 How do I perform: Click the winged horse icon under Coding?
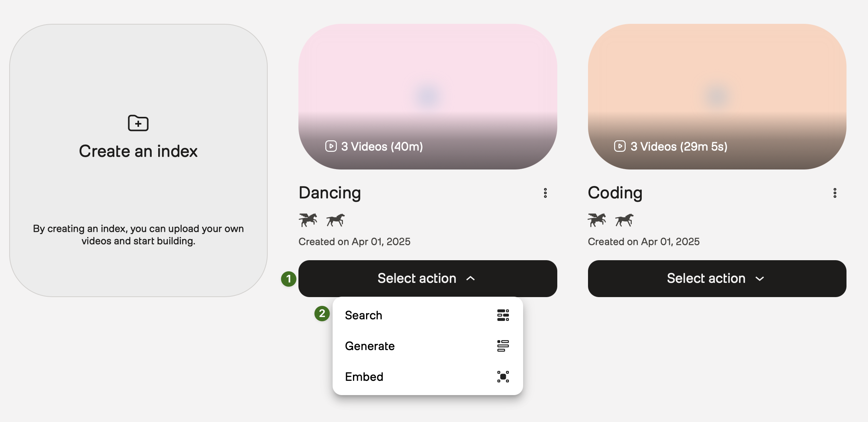[597, 220]
